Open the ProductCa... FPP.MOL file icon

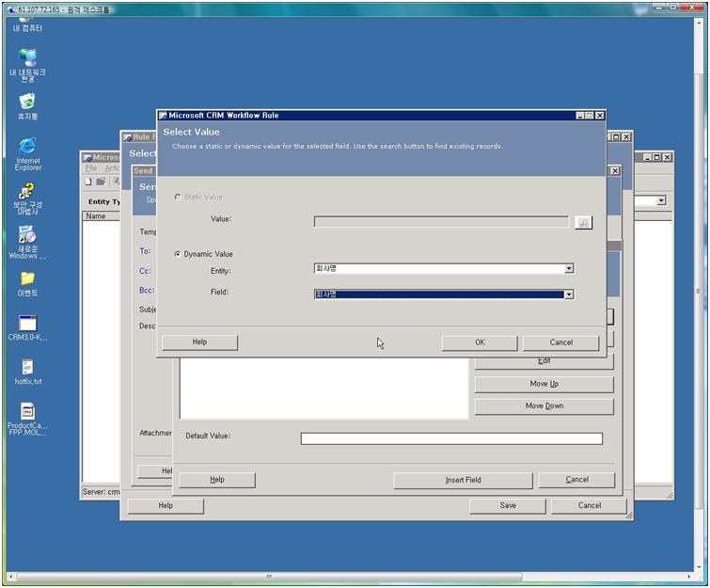(27, 420)
